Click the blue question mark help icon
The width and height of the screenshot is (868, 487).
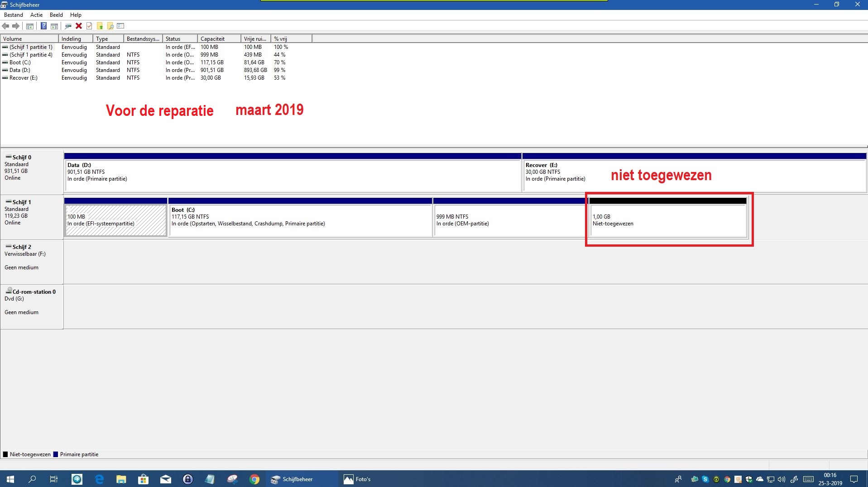43,26
